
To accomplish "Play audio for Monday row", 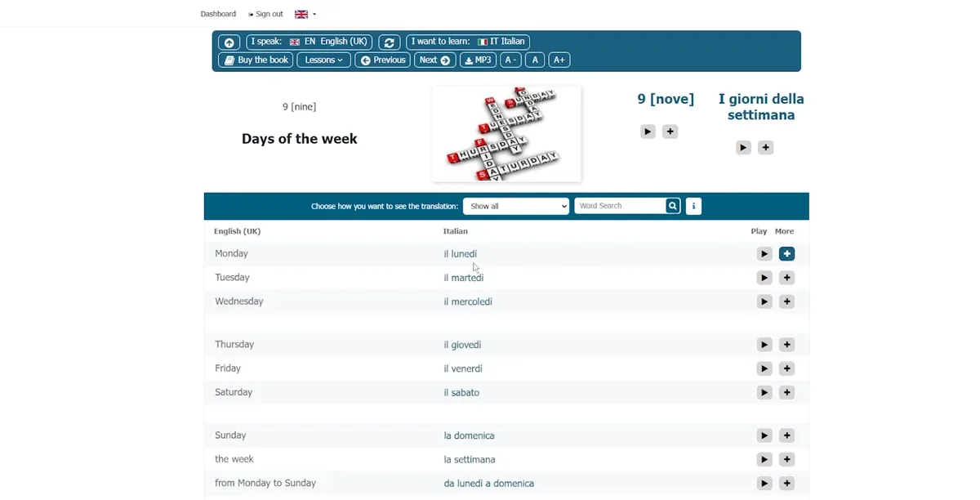I will point(764,254).
